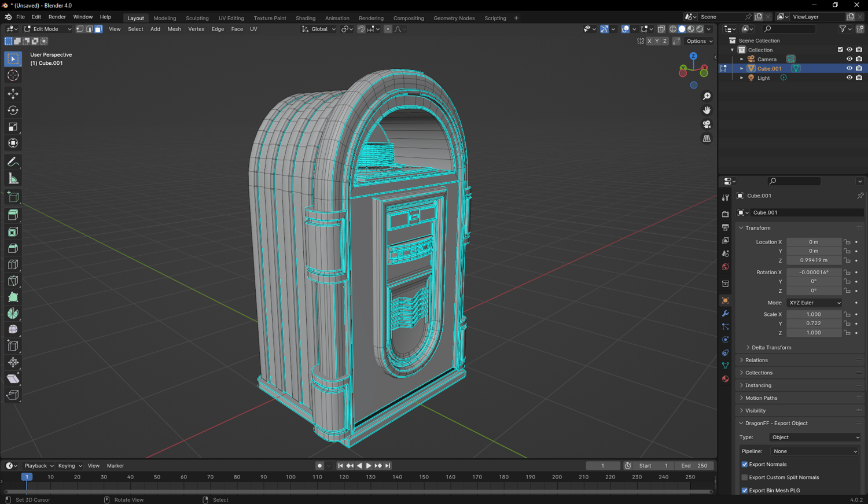
Task: Hide the Light object in outliner
Action: coord(849,78)
